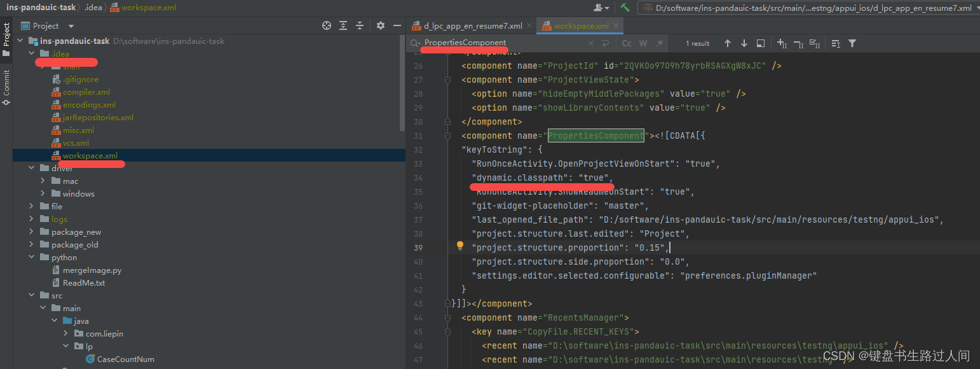The height and width of the screenshot is (369, 980).
Task: Hide the Project tool window
Action: click(x=397, y=25)
